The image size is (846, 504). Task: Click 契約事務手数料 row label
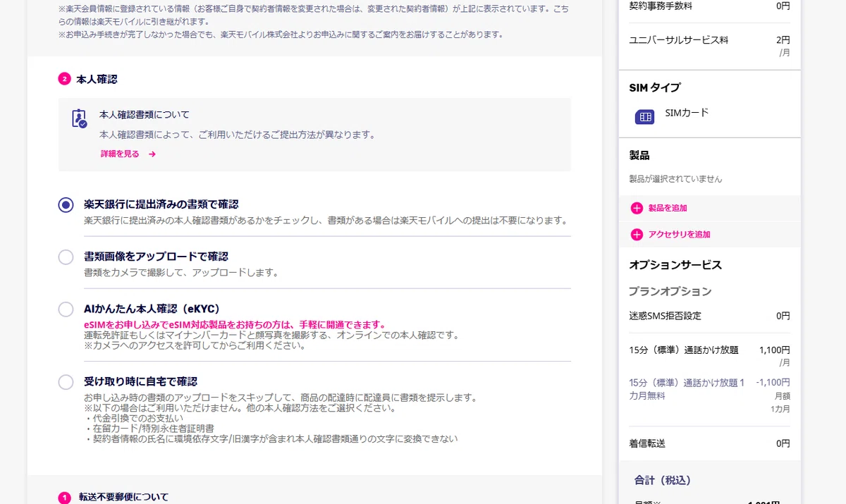click(x=661, y=6)
